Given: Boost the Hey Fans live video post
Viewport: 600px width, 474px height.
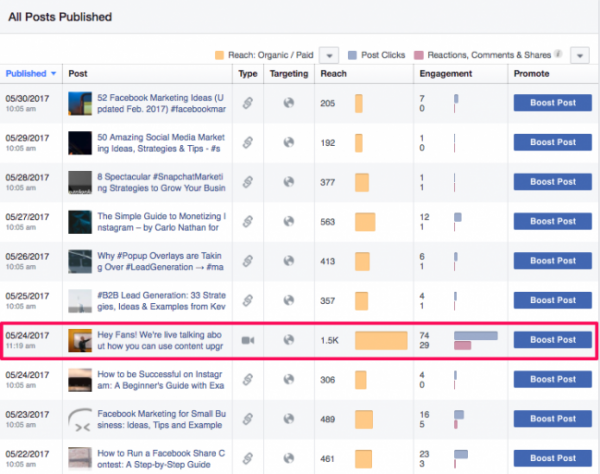Looking at the screenshot, I should [x=552, y=340].
